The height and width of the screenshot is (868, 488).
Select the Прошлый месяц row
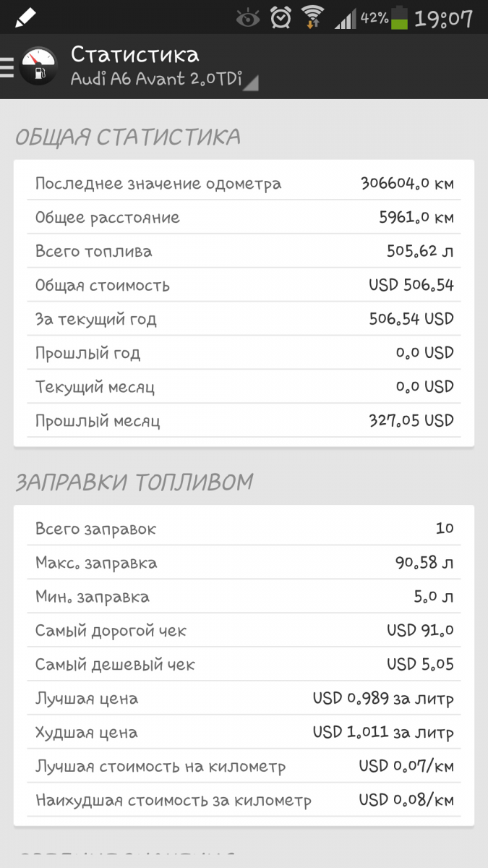point(244,421)
